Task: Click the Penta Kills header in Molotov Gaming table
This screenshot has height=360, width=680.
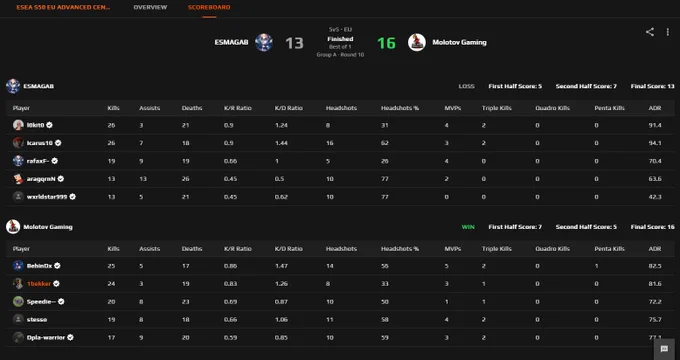Action: click(x=609, y=249)
